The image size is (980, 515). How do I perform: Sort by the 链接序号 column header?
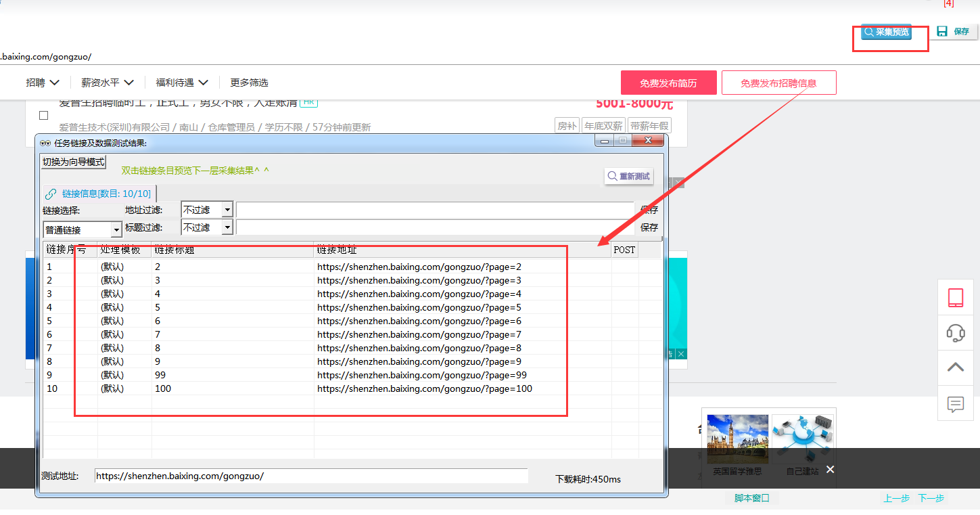click(70, 250)
